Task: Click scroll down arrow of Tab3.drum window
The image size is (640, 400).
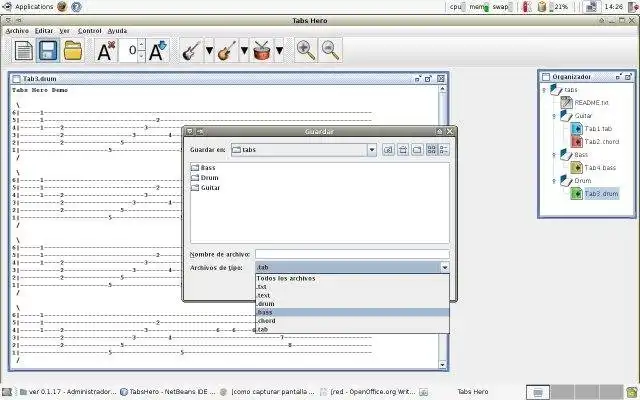Action: 442,365
